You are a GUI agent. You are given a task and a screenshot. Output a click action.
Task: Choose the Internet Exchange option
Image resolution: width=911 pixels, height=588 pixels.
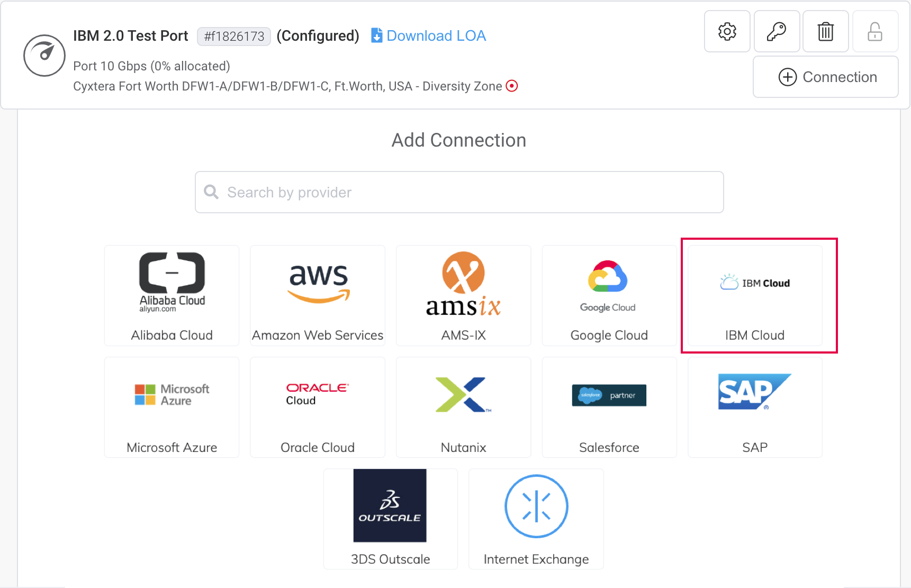point(536,519)
